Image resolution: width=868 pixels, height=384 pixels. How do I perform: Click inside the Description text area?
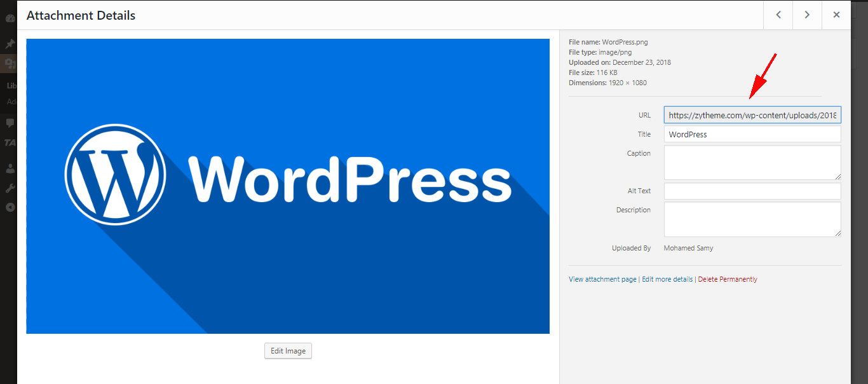point(752,219)
